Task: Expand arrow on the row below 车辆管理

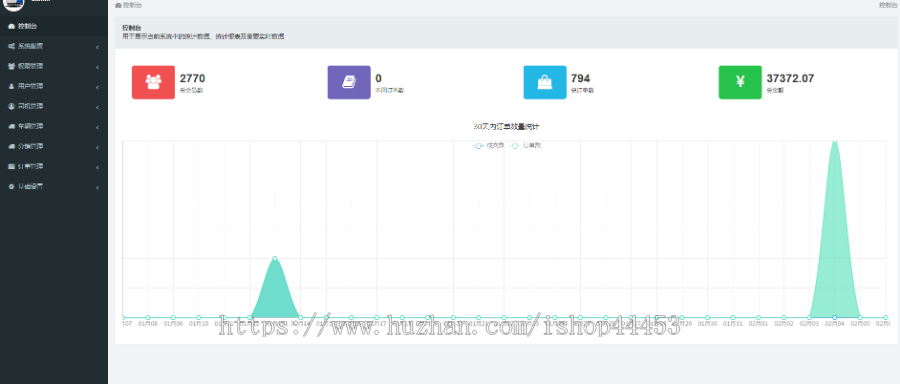Action: tap(98, 148)
